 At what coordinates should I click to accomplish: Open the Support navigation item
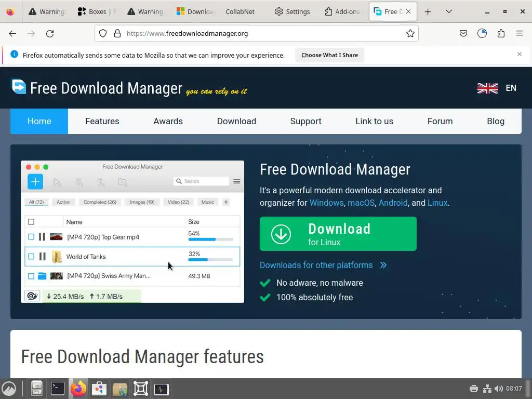coord(305,121)
